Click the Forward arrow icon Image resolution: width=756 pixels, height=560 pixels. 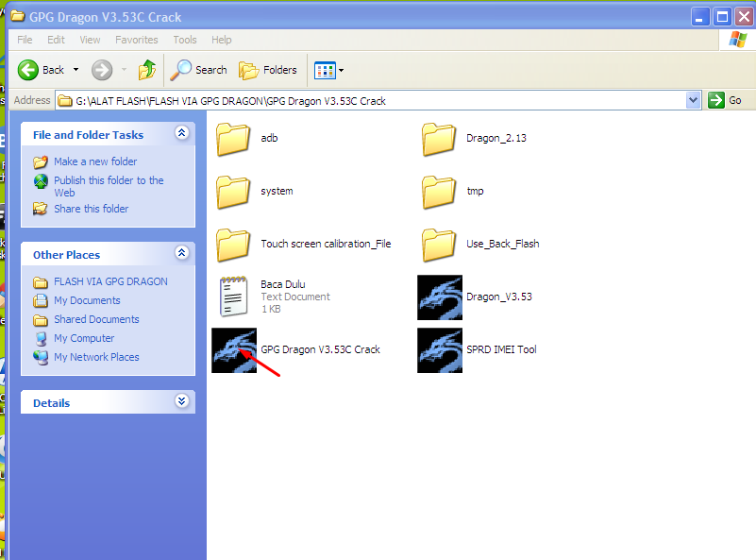102,70
